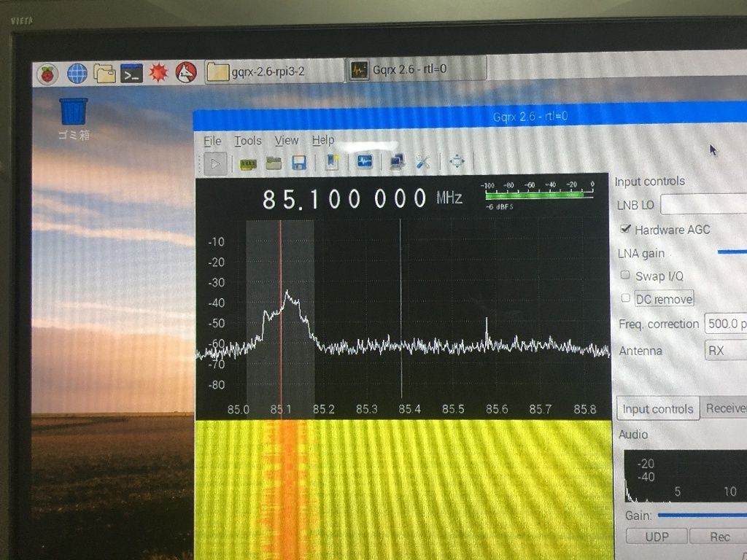Click the Load settings folder icon

click(x=274, y=163)
